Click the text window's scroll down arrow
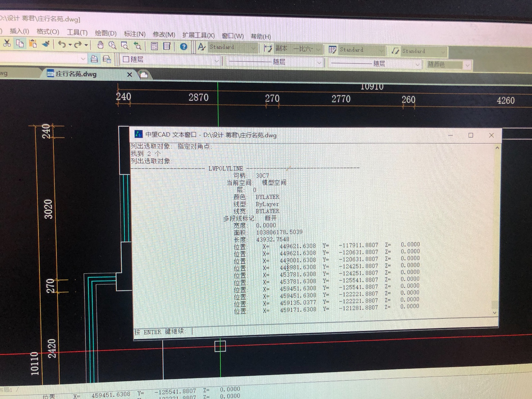 (494, 313)
